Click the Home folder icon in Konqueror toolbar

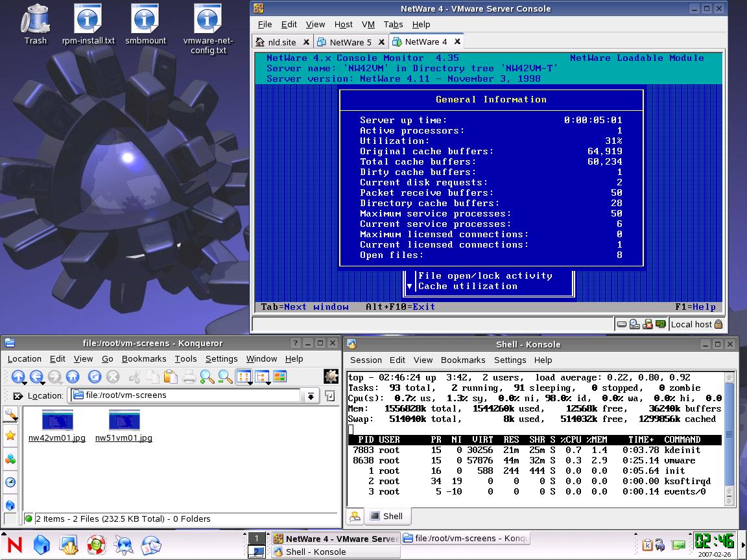point(71,376)
